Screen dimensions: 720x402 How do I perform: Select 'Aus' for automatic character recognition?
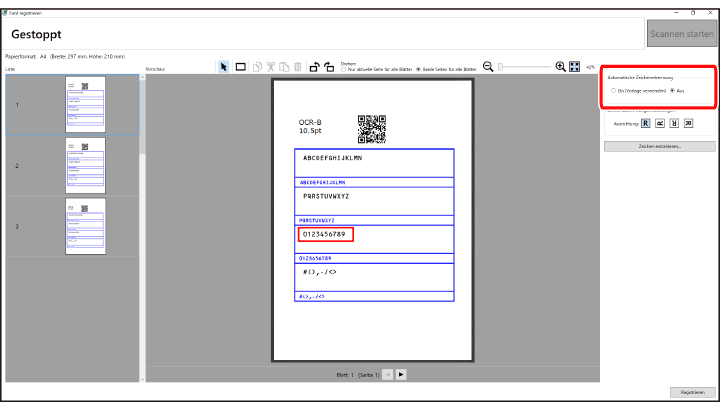pyautogui.click(x=673, y=90)
